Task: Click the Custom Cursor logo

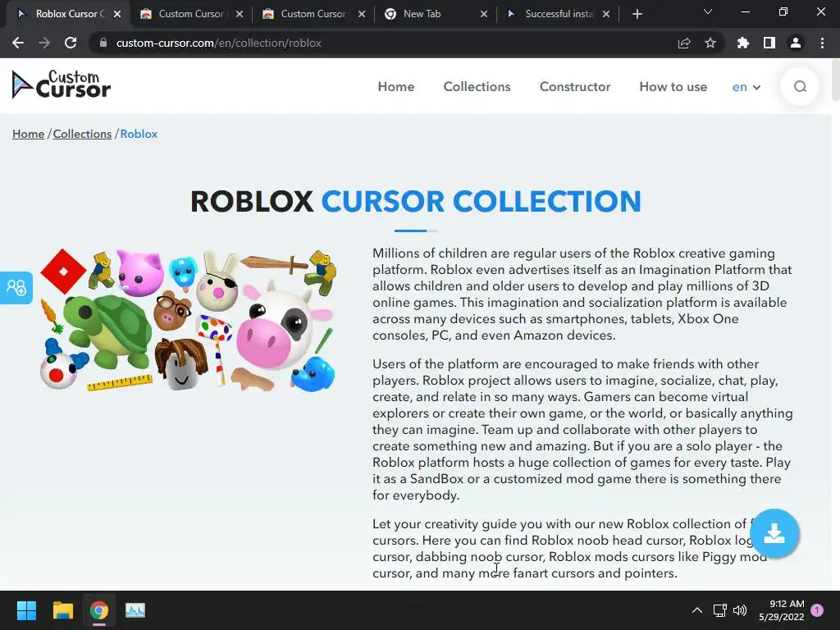Action: click(61, 84)
